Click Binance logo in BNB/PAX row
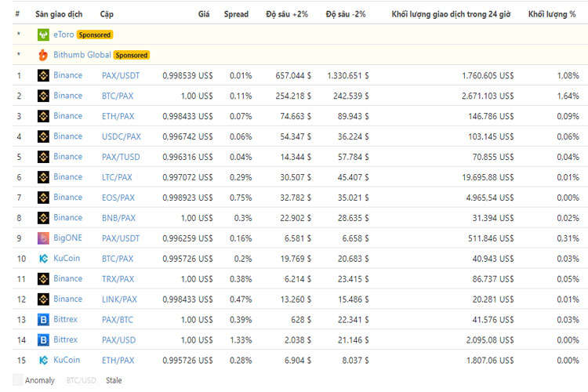The image size is (588, 392). coord(43,218)
